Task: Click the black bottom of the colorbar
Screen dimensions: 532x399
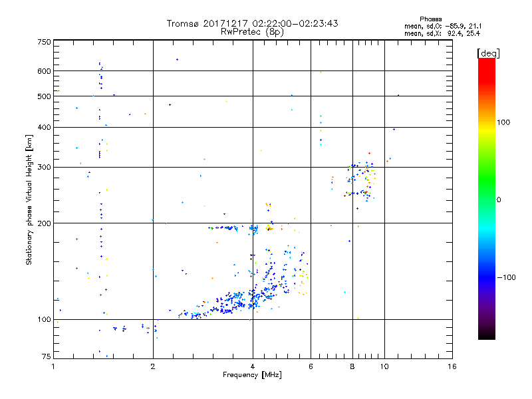Action: click(487, 334)
